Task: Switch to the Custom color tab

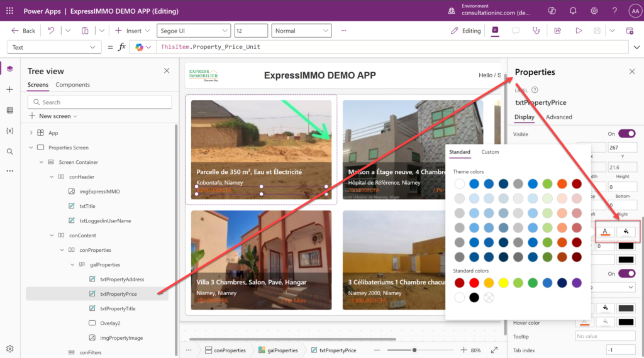Action: [x=490, y=152]
